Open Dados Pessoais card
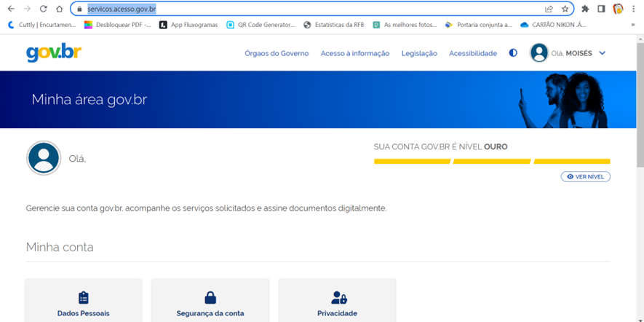 click(x=83, y=304)
